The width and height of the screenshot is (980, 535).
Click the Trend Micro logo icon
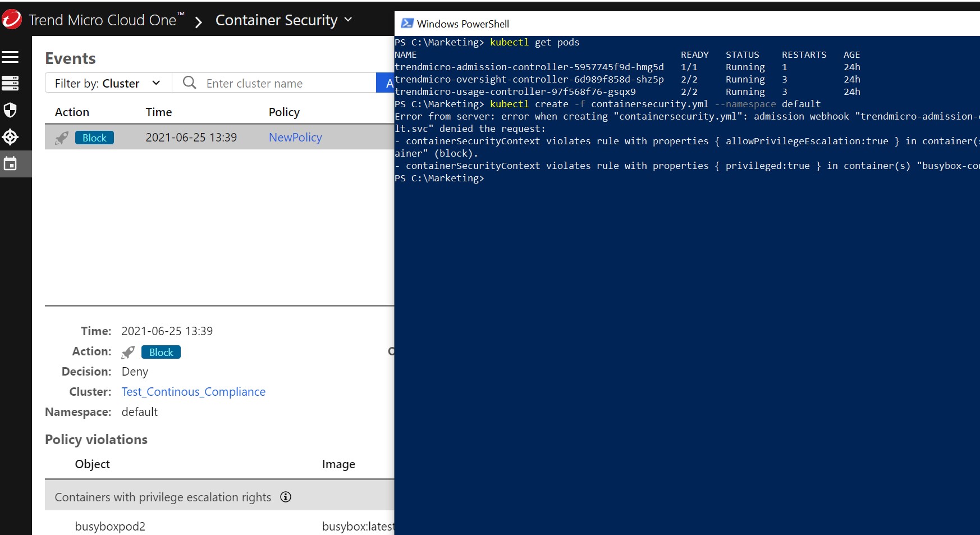coord(11,20)
